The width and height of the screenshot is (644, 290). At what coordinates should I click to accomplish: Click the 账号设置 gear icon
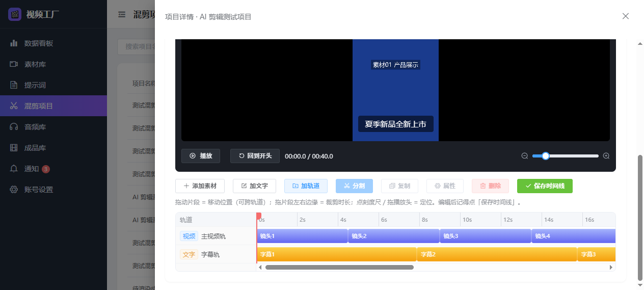[14, 190]
